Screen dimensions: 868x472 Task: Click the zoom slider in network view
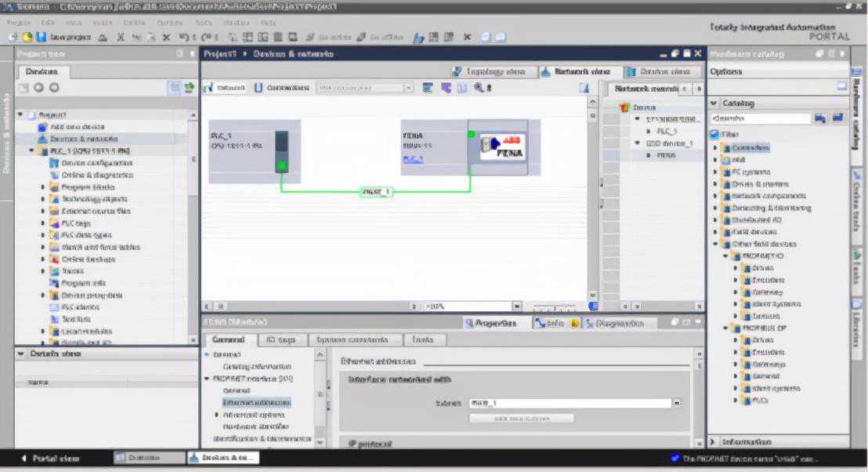tap(555, 306)
